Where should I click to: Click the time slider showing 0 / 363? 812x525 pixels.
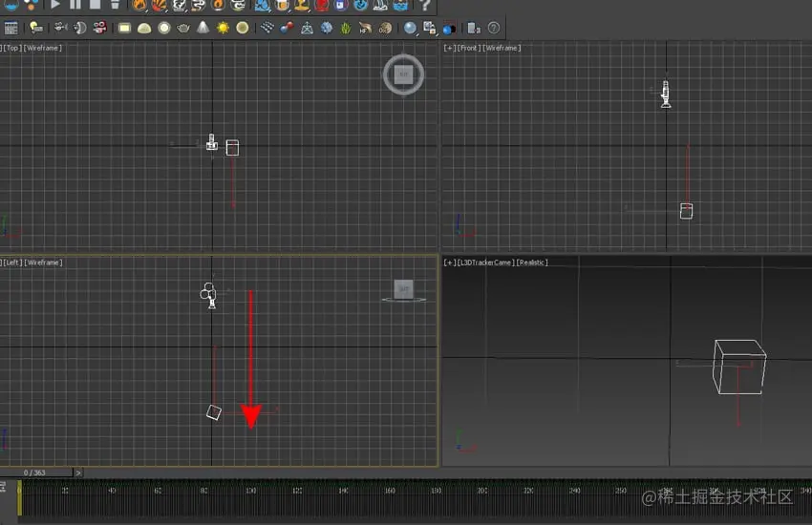[36, 472]
